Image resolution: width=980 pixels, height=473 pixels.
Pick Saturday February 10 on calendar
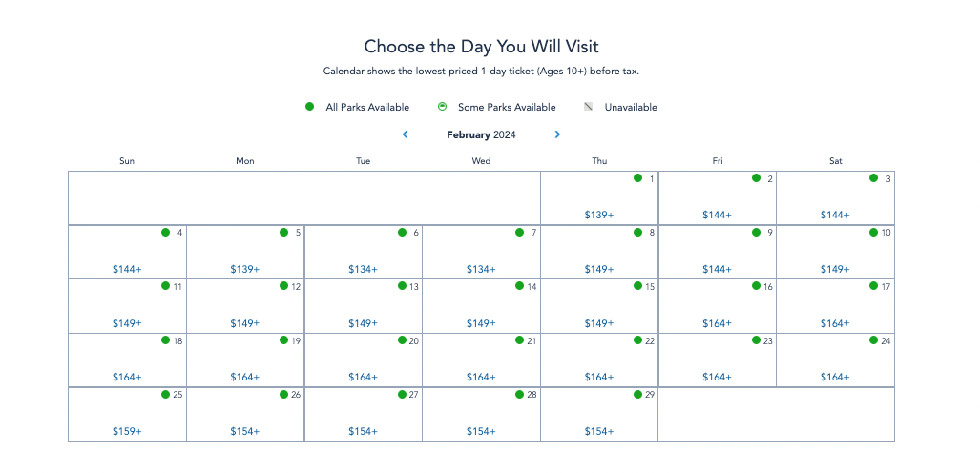pyautogui.click(x=835, y=252)
